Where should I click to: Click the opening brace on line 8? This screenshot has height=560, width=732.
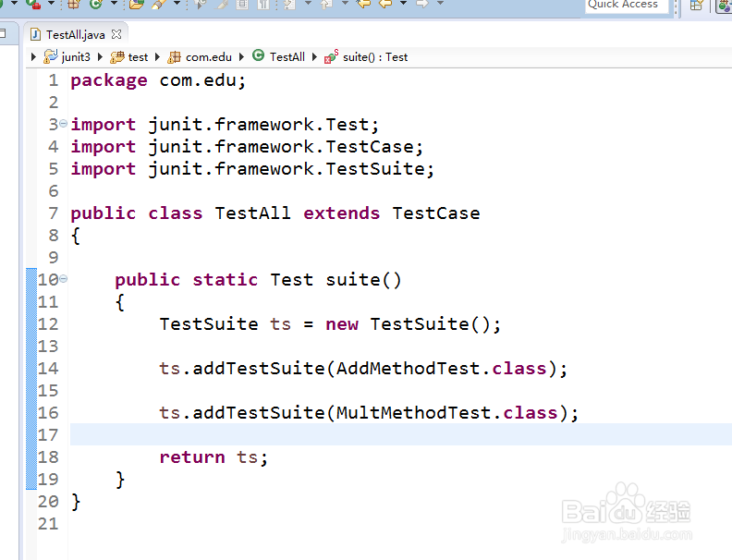(76, 236)
